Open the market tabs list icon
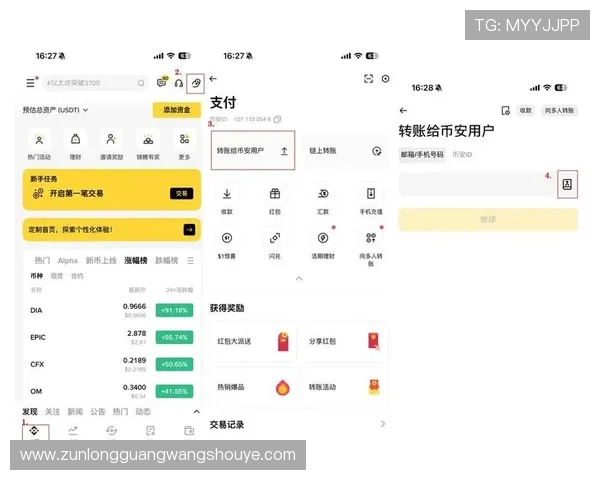The image size is (600, 480). tap(190, 261)
